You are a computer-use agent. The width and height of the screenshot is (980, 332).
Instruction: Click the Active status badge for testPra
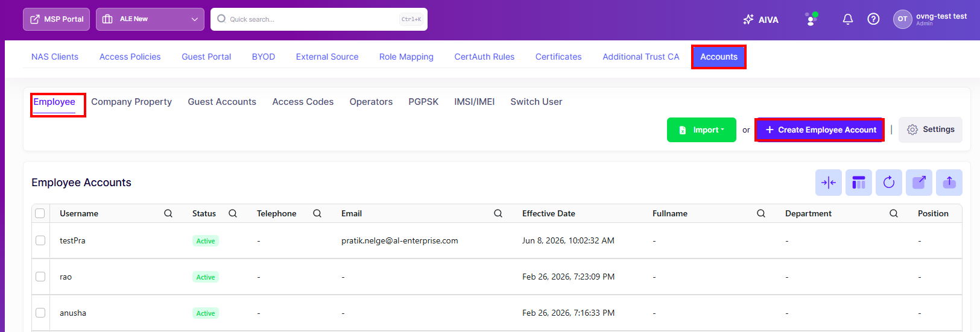pos(206,241)
